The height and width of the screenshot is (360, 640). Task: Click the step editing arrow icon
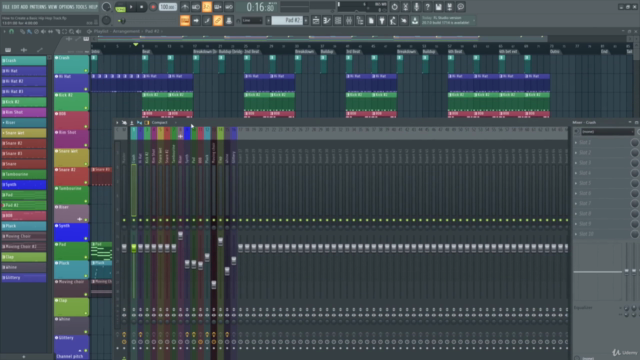[x=196, y=20]
